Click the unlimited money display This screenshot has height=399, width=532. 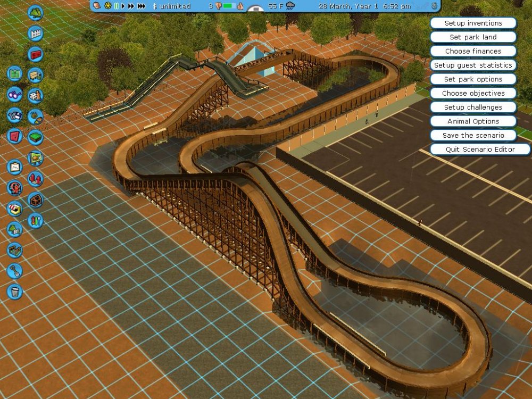171,6
